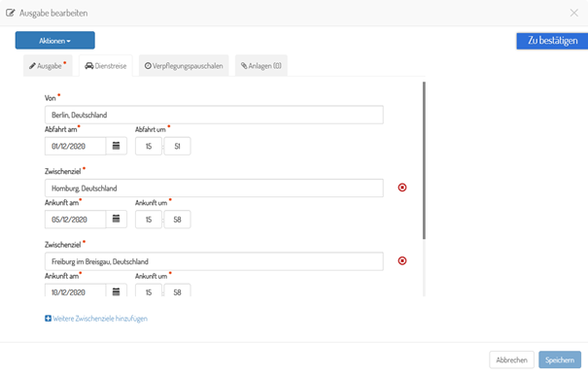The image size is (588, 376).
Task: Edit the Ankunft am date 10/12/2020
Action: pos(76,291)
